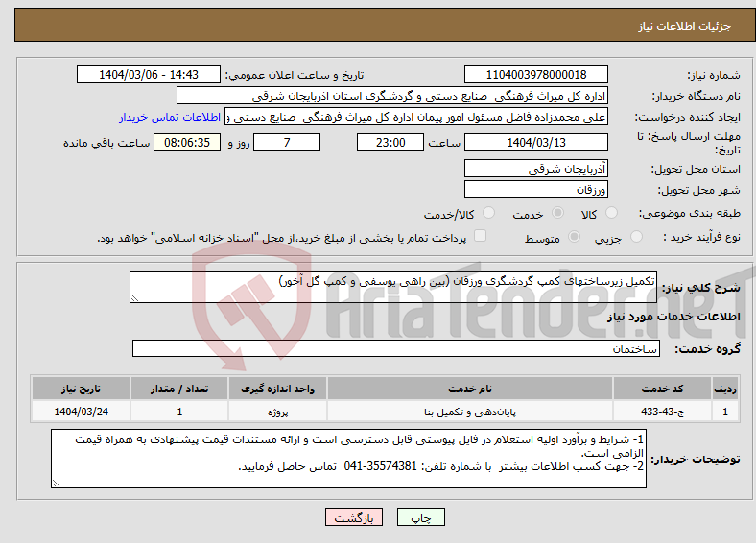Viewport: 756px width, 543px height.
Task: Click unit cell پروژه
Action: 277,412
